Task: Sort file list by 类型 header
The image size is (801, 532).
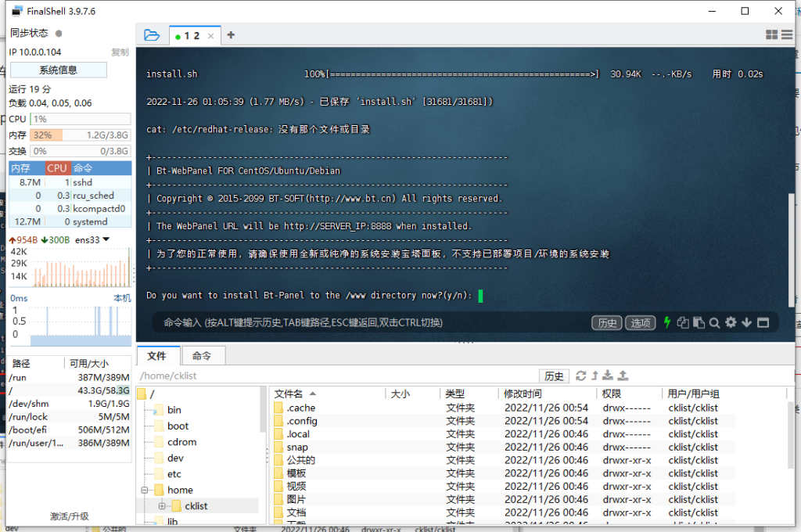Action: coord(469,394)
